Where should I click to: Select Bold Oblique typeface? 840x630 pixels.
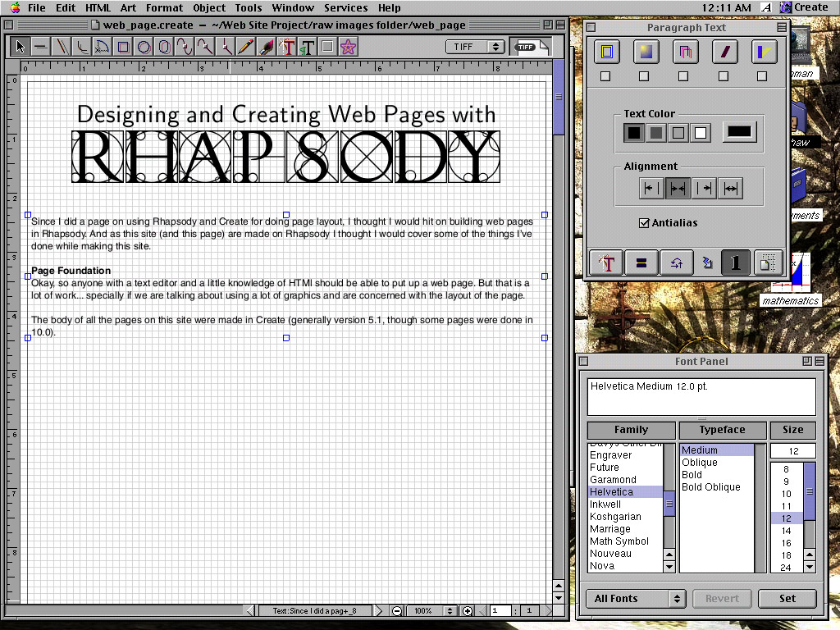(x=717, y=487)
